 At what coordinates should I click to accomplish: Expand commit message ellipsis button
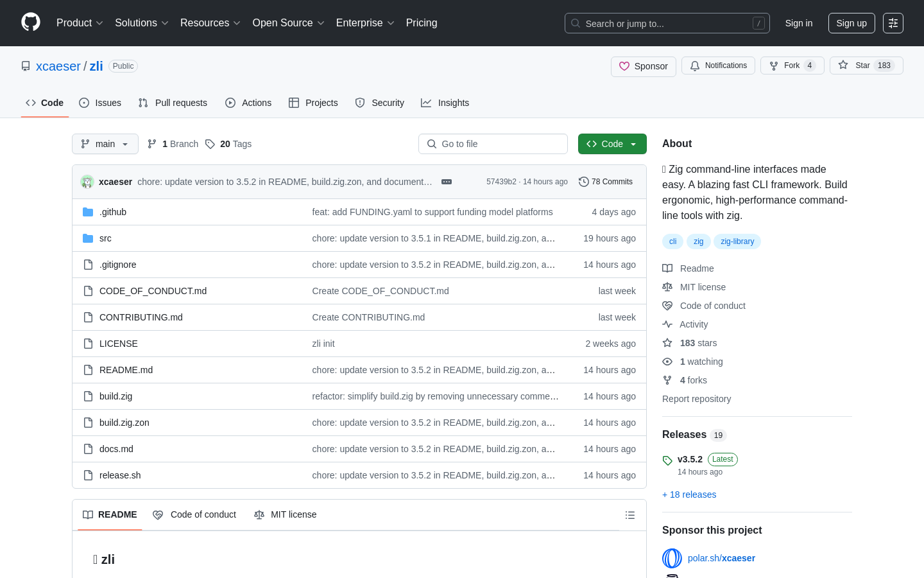click(447, 182)
